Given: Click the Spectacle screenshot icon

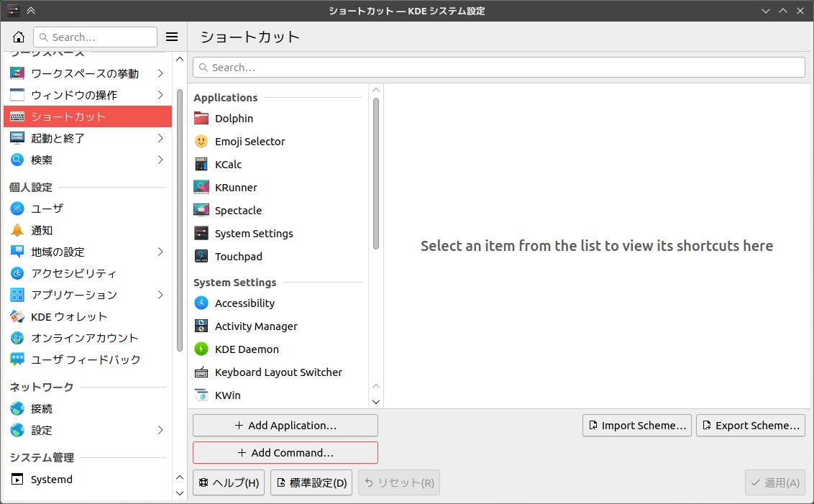Looking at the screenshot, I should (x=201, y=210).
